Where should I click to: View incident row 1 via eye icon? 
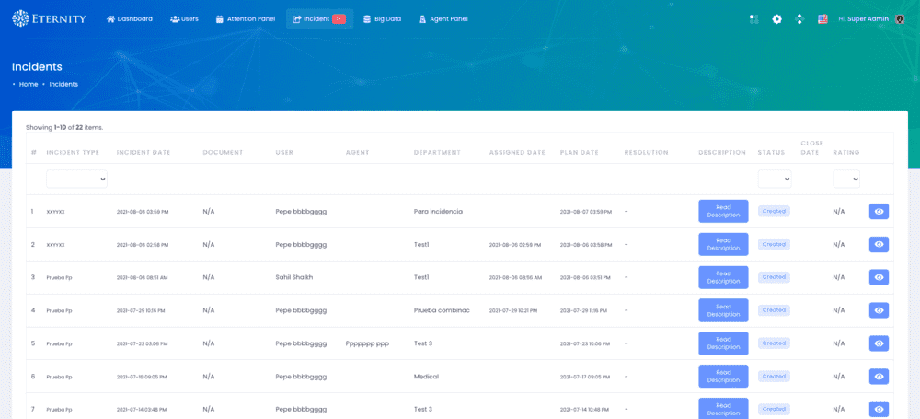click(x=878, y=211)
